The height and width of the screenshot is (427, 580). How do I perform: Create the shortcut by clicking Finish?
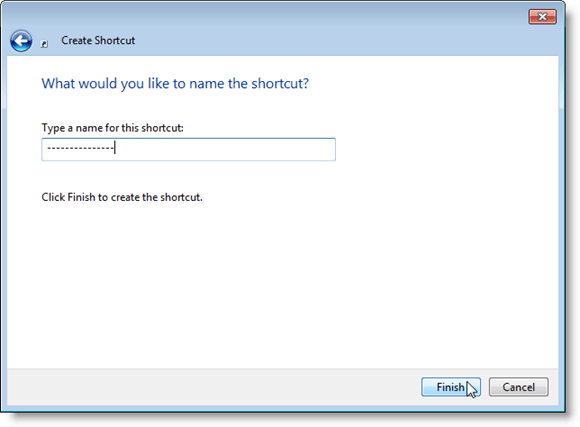(451, 387)
